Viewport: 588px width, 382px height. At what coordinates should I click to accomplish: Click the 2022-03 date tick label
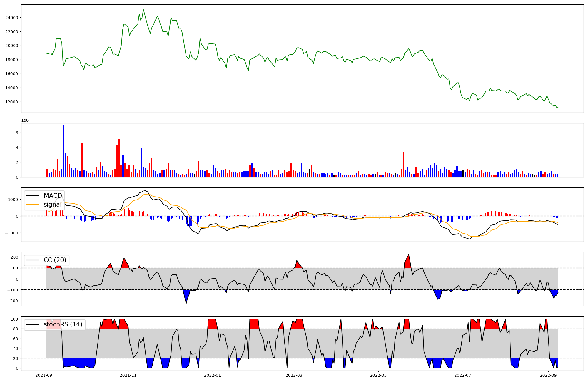click(294, 375)
